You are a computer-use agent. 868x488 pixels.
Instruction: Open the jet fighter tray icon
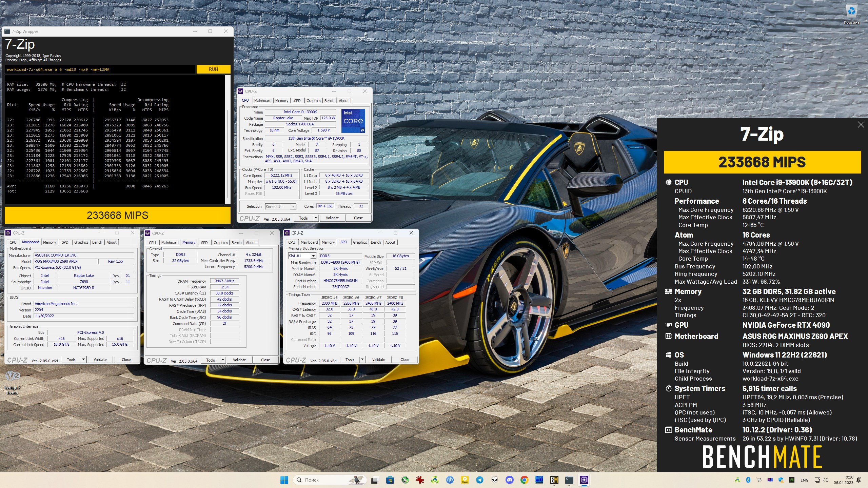pyautogui.click(x=759, y=480)
